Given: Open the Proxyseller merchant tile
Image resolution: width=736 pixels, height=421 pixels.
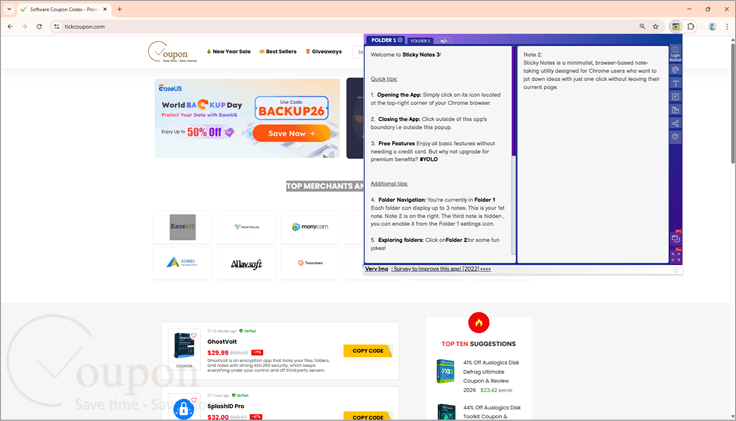Looking at the screenshot, I should point(246,227).
